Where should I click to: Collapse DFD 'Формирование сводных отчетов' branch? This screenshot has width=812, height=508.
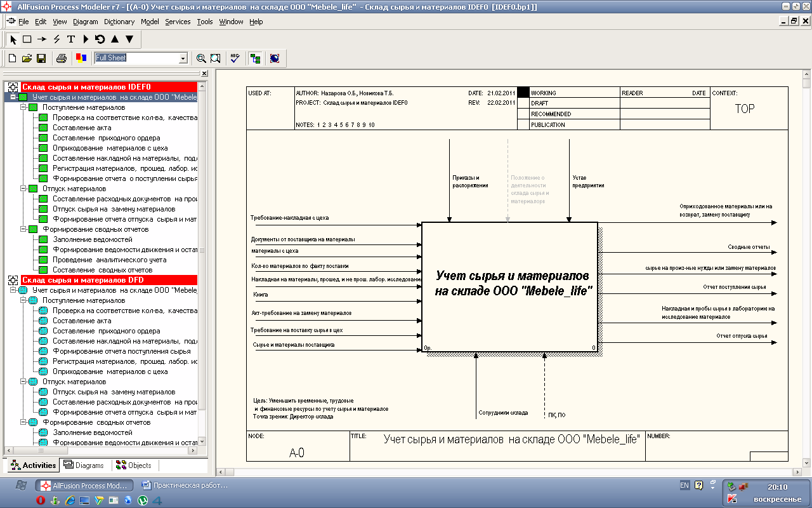click(22, 422)
